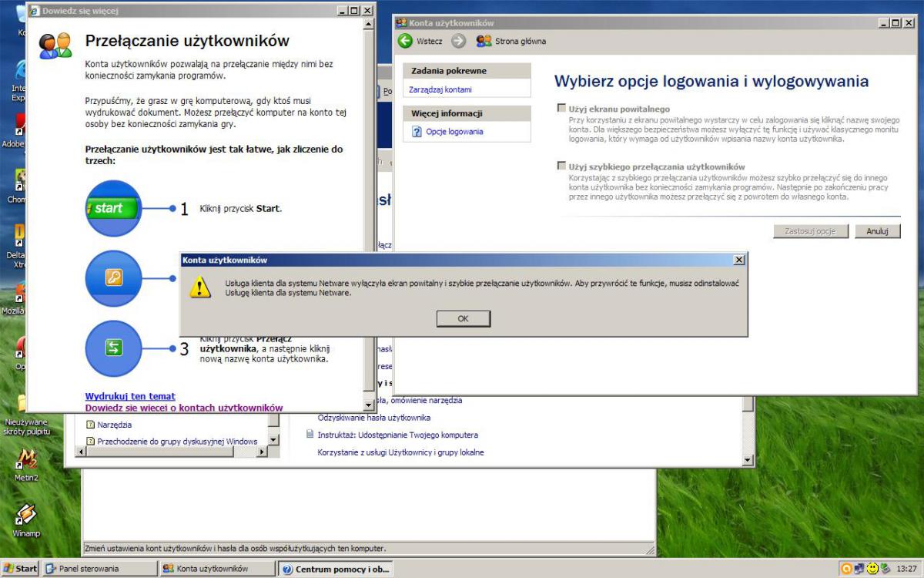Screen dimensions: 924x578
Task: Open the Zarządzaj kontami link
Action: pyautogui.click(x=440, y=89)
